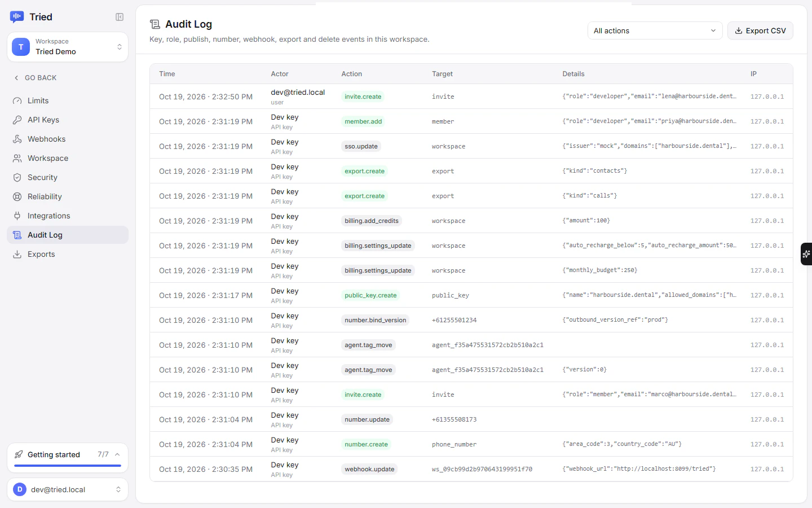Click the Export CSV button
The width and height of the screenshot is (812, 508).
[x=760, y=30]
